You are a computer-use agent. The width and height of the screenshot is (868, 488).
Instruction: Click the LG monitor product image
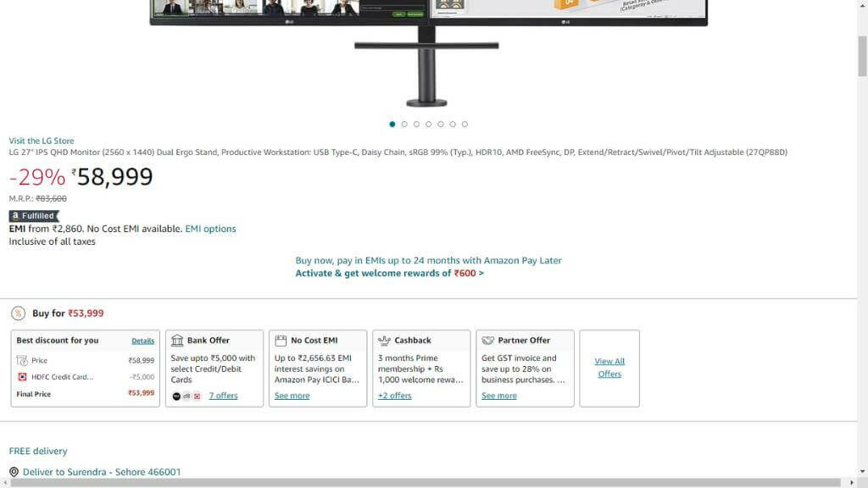click(x=428, y=53)
